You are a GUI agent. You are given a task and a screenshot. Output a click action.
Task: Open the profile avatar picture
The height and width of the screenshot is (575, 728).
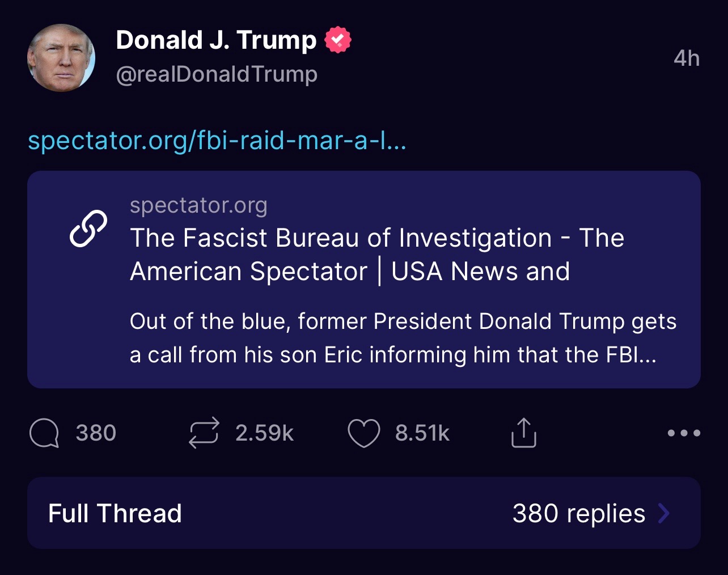pos(61,58)
